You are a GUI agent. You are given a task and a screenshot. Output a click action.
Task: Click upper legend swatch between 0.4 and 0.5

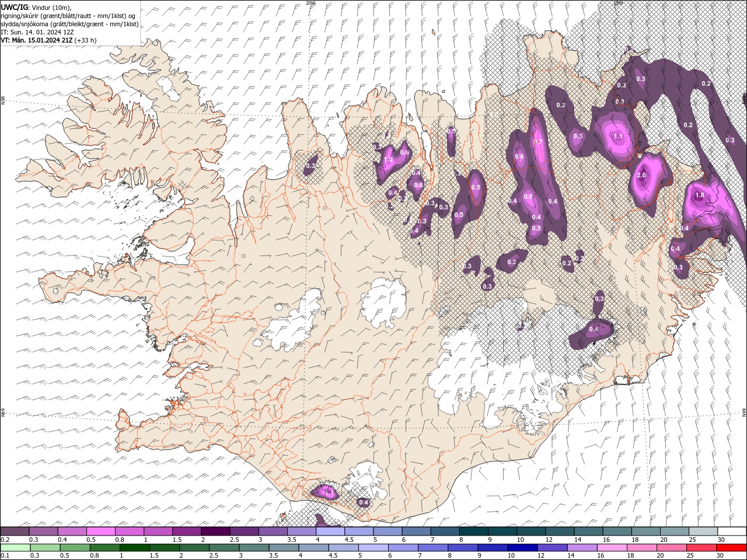coord(72,531)
